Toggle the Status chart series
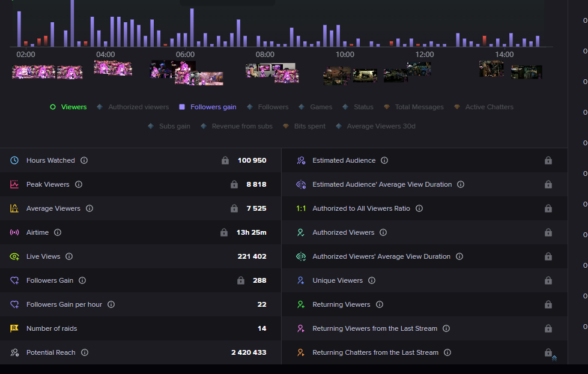The width and height of the screenshot is (588, 374). click(x=358, y=107)
